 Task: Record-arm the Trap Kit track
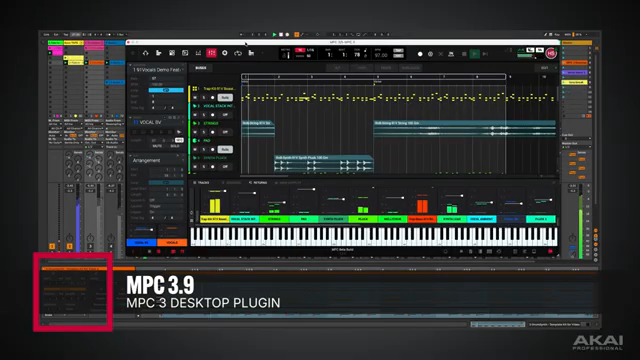212,98
